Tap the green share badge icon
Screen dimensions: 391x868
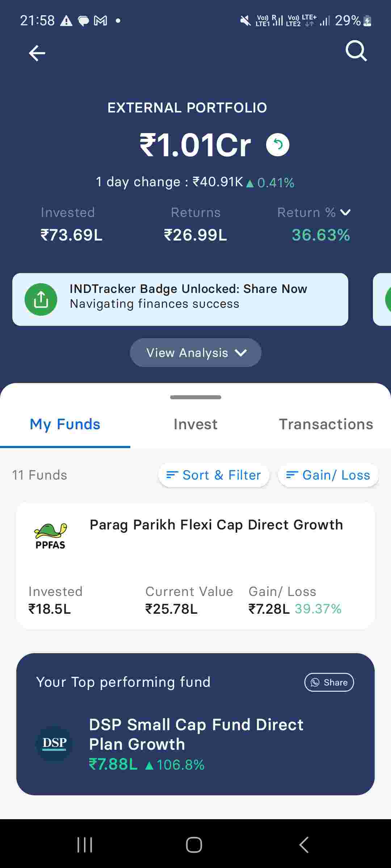41,299
